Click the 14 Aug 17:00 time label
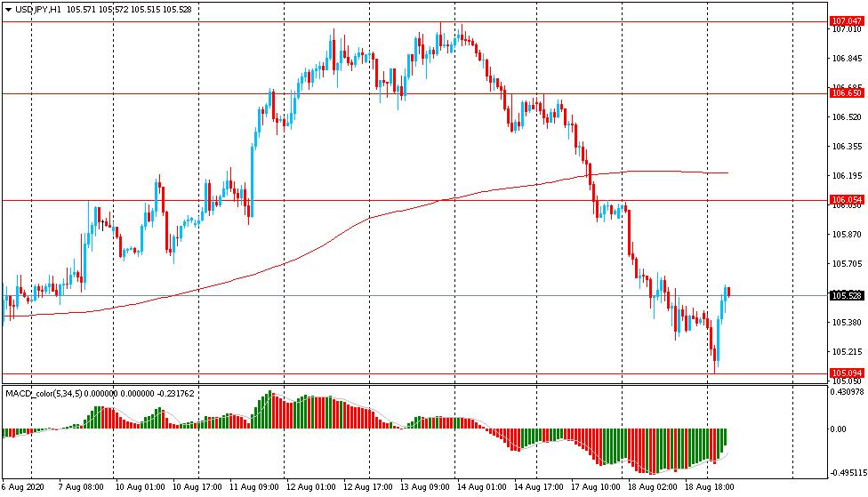868x497 pixels. coord(539,487)
